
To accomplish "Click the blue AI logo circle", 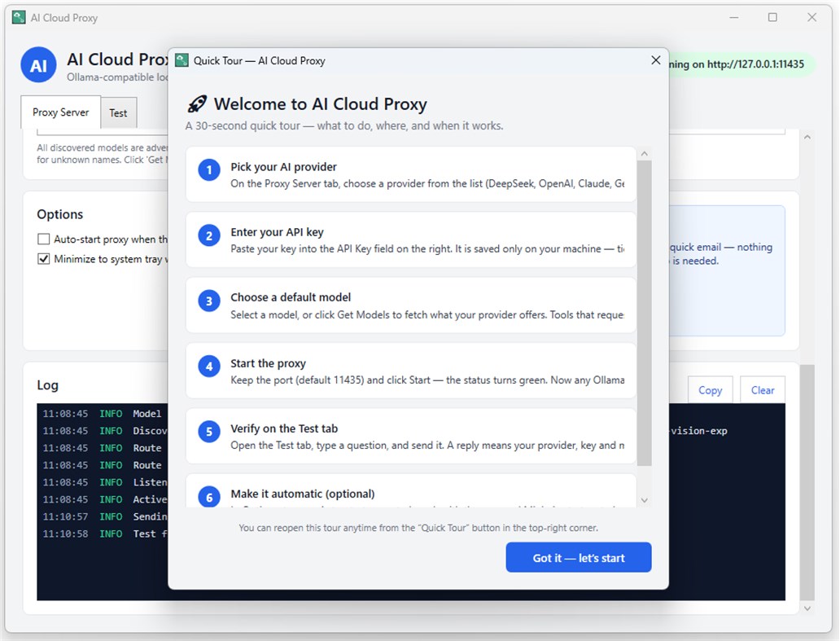I will pyautogui.click(x=38, y=65).
